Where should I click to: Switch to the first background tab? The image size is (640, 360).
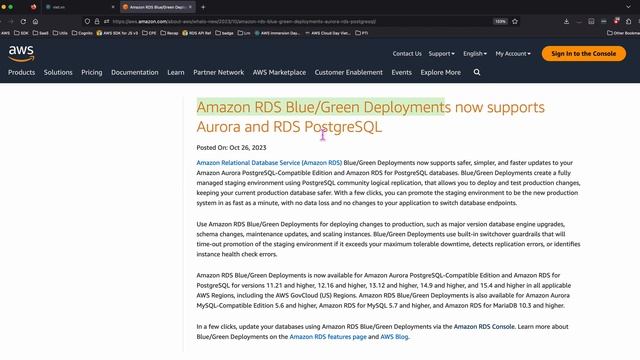80,7
